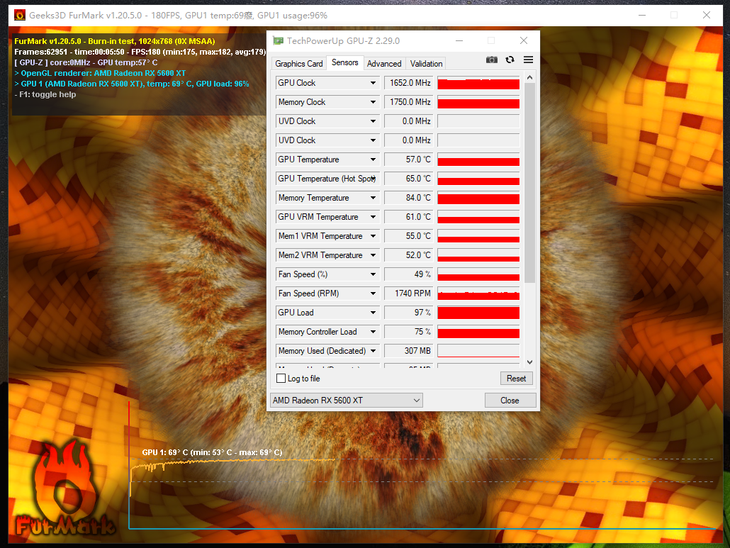Open the AMD Radeon RX 5600 XT selector

346,400
